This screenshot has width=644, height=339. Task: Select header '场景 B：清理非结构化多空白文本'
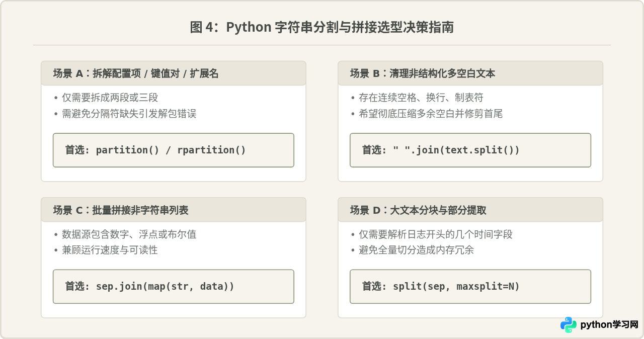(470, 73)
